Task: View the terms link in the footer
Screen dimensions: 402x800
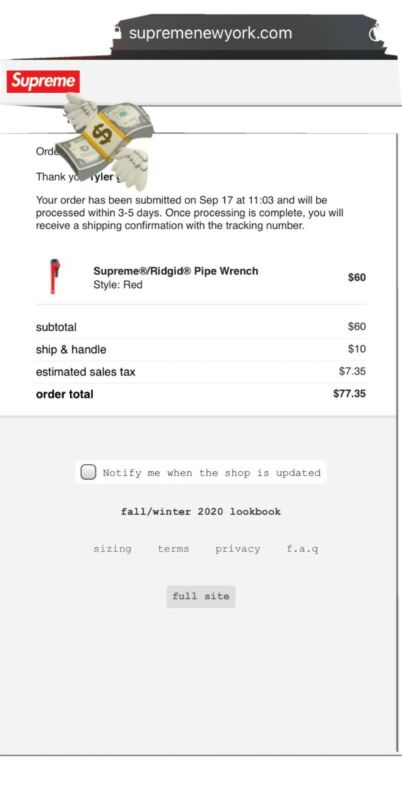Action: click(173, 549)
